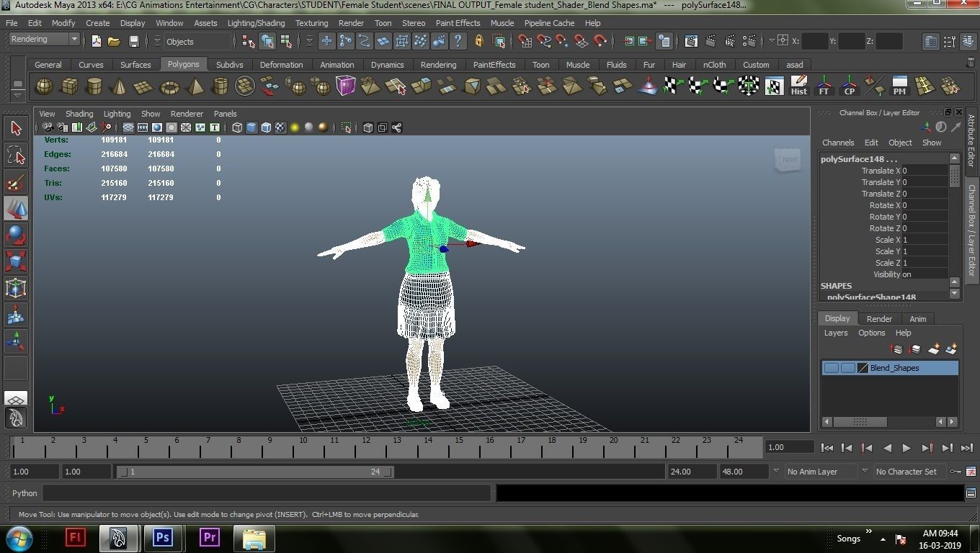Step to the next key

(x=927, y=448)
